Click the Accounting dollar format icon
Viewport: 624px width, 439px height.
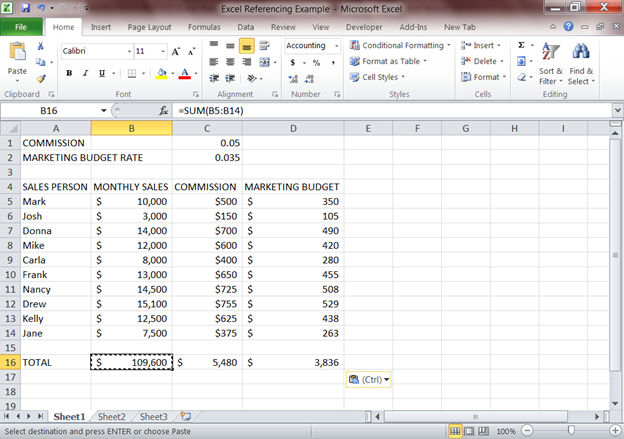pos(293,62)
